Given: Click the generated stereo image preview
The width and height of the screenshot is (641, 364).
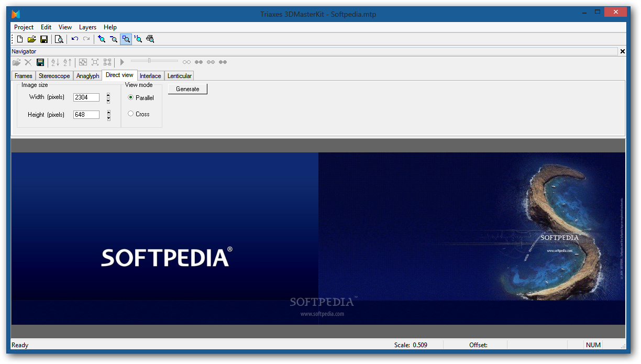Looking at the screenshot, I should point(318,238).
